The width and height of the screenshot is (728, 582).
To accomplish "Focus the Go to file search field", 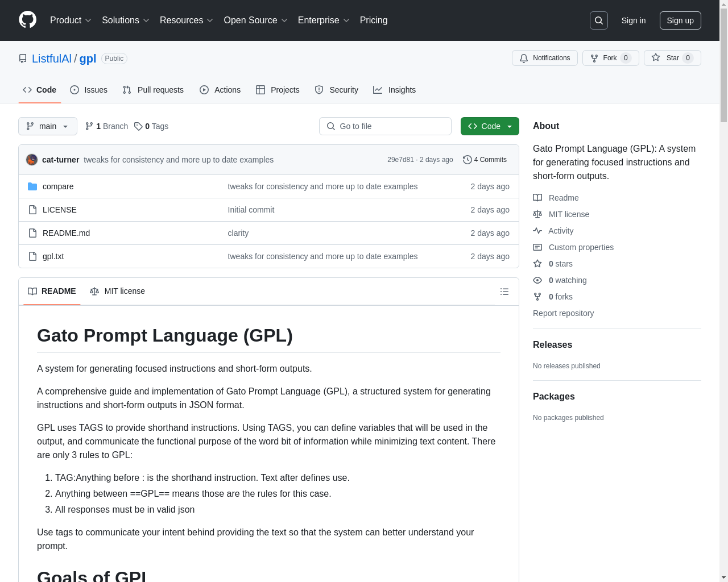I will click(x=385, y=126).
